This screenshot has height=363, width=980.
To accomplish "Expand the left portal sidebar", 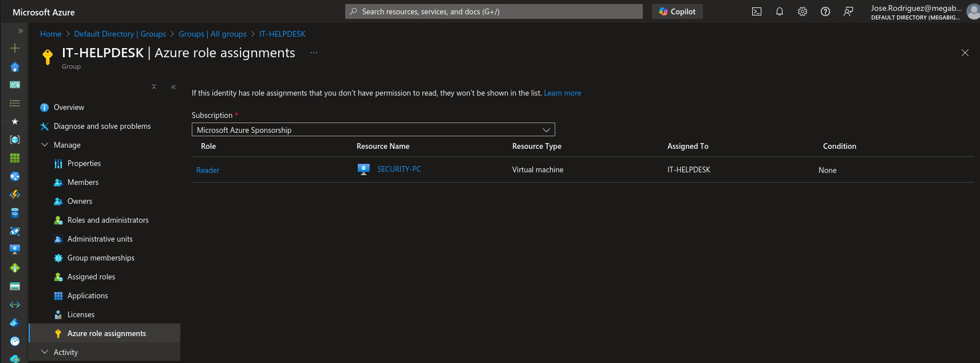I will click(21, 31).
